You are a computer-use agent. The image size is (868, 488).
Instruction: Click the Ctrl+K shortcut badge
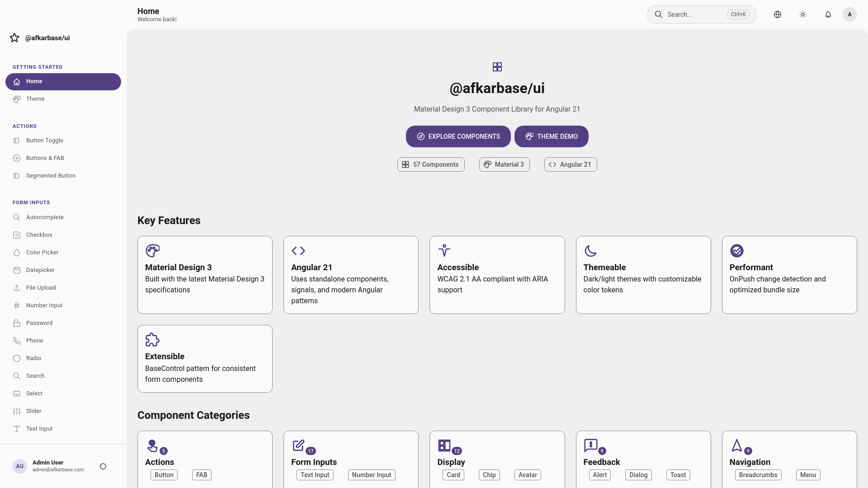tap(738, 14)
